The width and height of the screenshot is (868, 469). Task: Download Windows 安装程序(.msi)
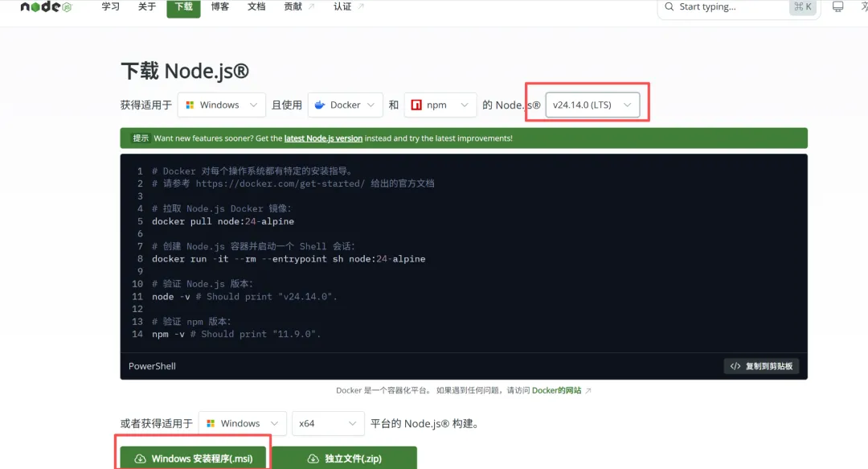pos(193,458)
